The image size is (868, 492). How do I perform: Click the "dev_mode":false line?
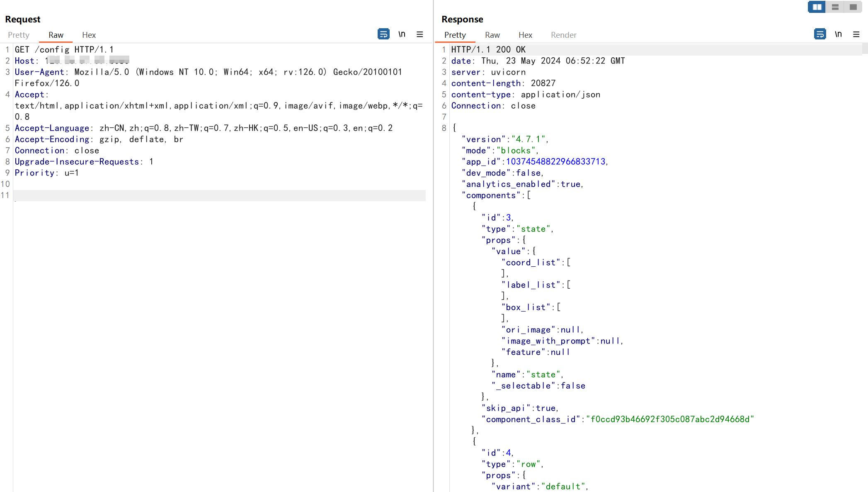click(x=502, y=173)
